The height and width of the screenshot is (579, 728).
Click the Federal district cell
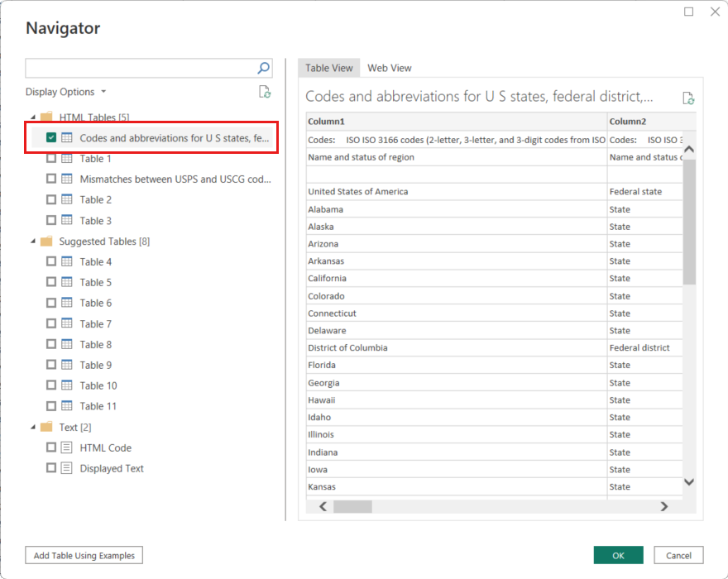click(645, 347)
